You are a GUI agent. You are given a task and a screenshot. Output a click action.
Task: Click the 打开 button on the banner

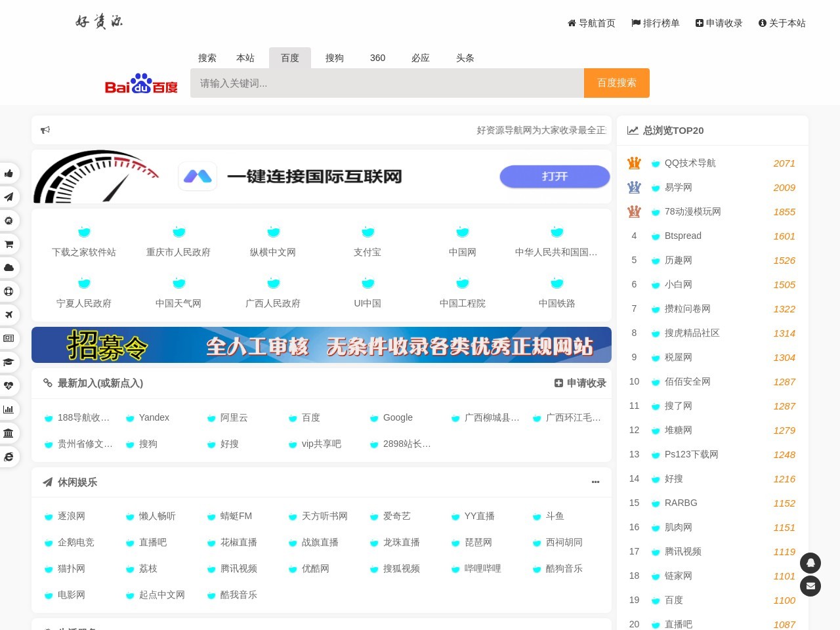[555, 177]
